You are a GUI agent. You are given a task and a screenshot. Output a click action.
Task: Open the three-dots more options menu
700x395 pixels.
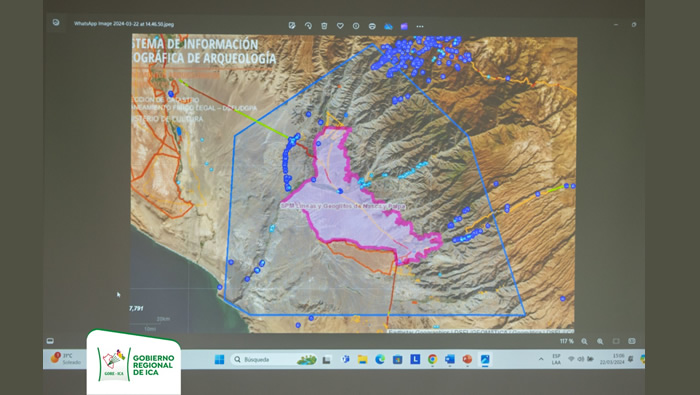[420, 26]
